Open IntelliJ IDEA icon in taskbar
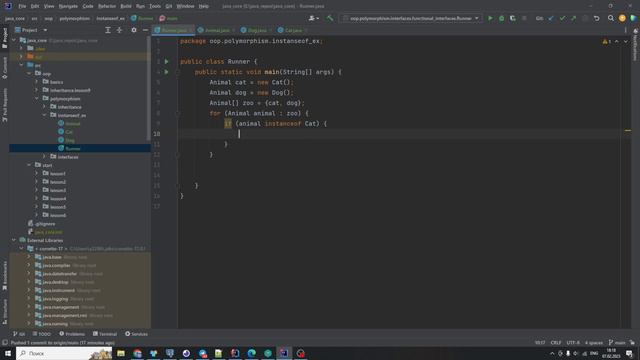Viewport: 640px width, 360px height. 284,353
